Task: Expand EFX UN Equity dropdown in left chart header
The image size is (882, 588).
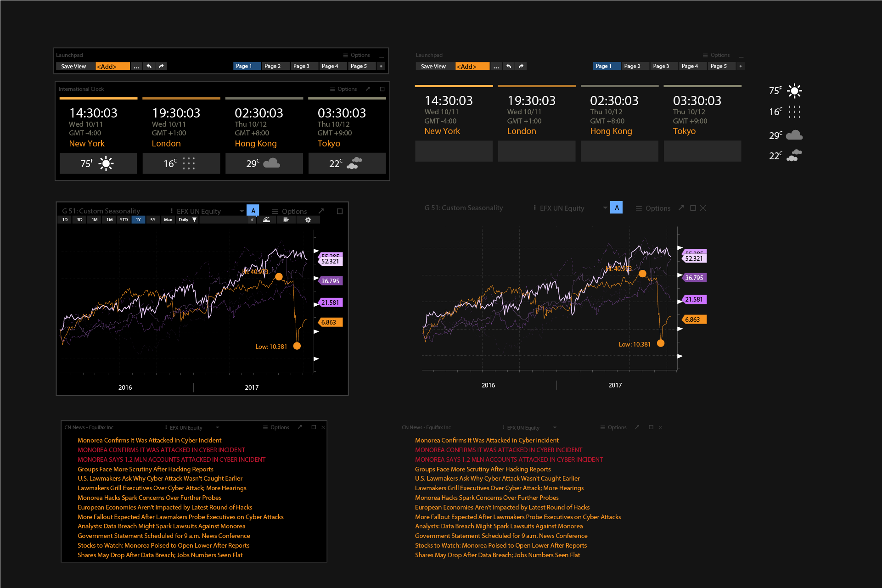Action: 242,211
